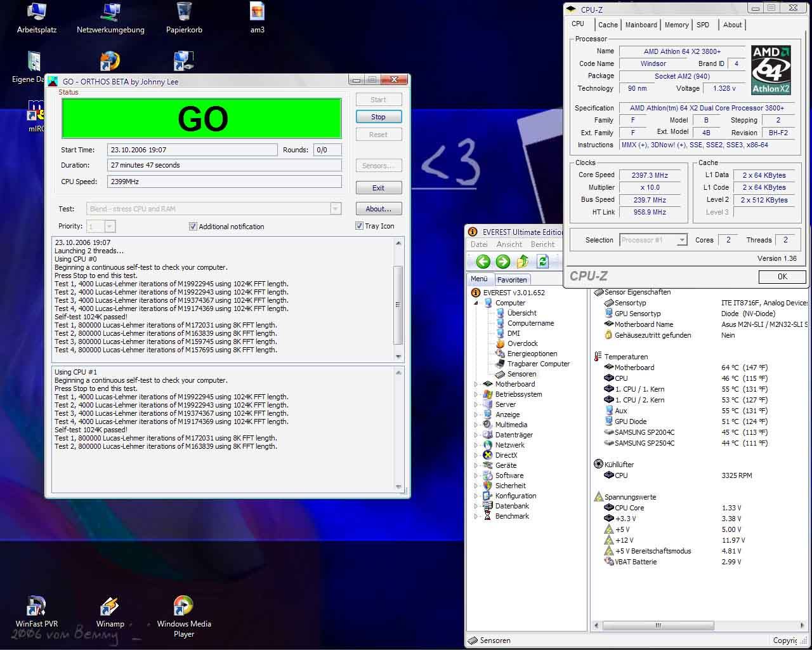Open the Bericht menu in EVEREST
812x650 pixels.
tap(542, 244)
